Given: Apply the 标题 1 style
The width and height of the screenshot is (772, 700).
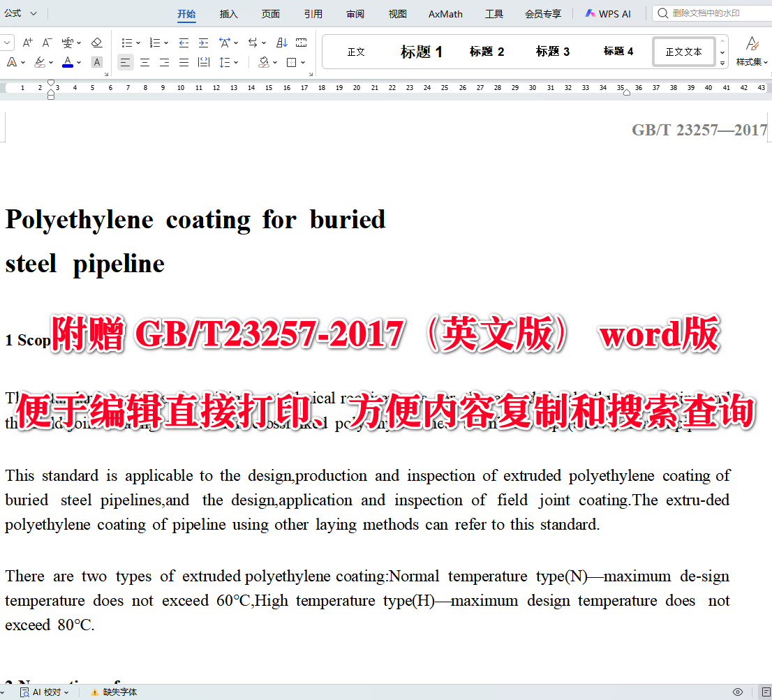Looking at the screenshot, I should tap(422, 51).
